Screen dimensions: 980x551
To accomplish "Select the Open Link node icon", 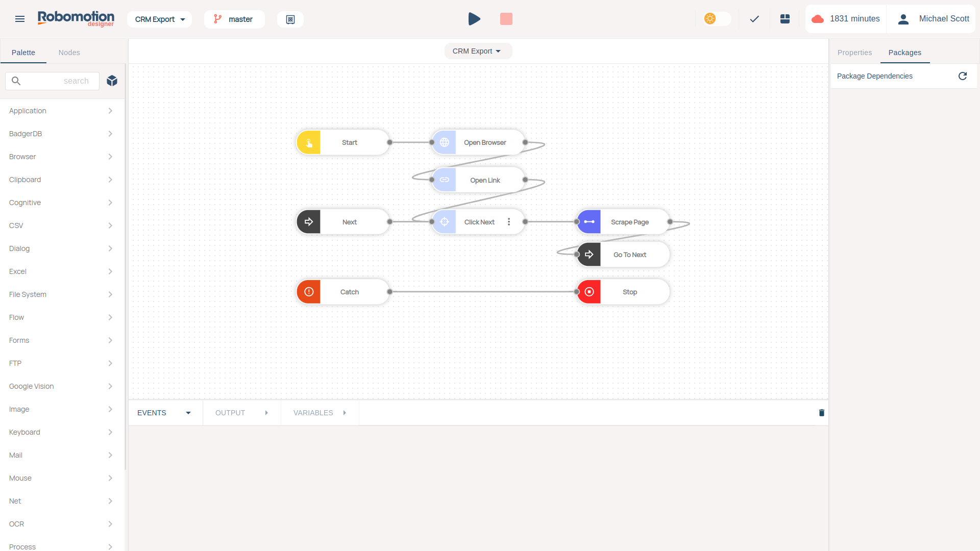I will pyautogui.click(x=445, y=180).
